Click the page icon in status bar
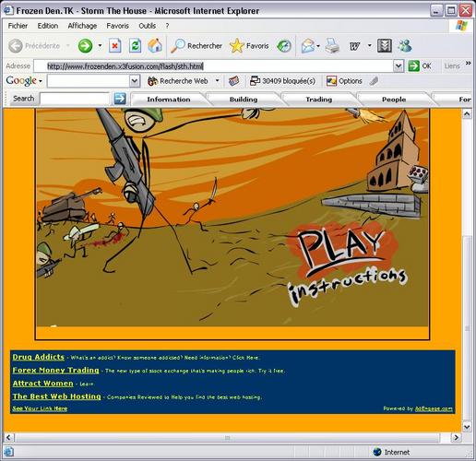Screen dimensions: 476x461 pos(8,452)
